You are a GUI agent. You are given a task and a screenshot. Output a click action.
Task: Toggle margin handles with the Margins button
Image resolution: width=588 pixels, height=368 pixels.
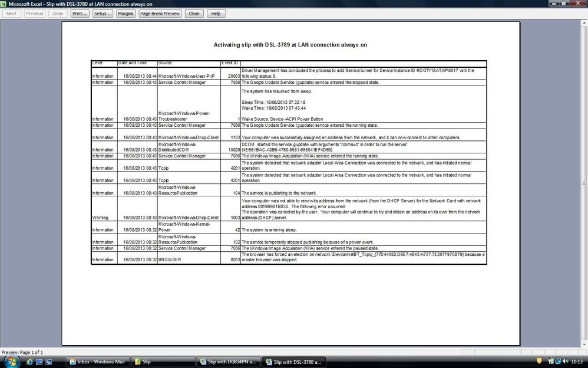(x=125, y=13)
